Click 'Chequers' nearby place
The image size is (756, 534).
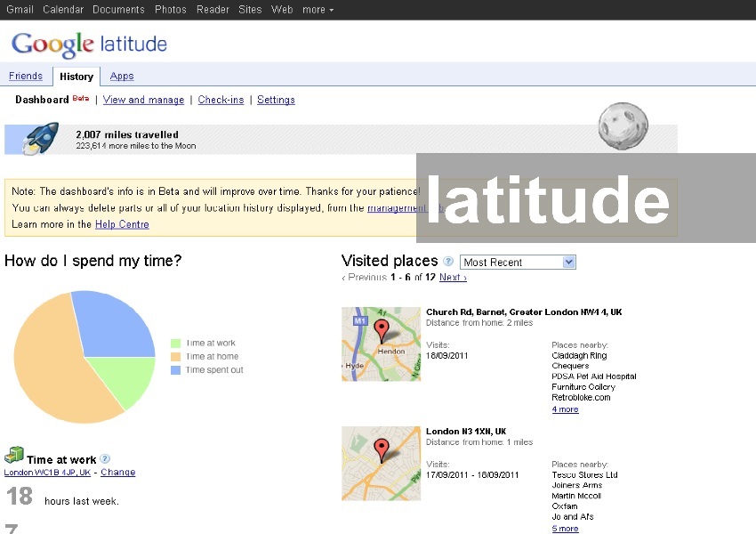570,366
